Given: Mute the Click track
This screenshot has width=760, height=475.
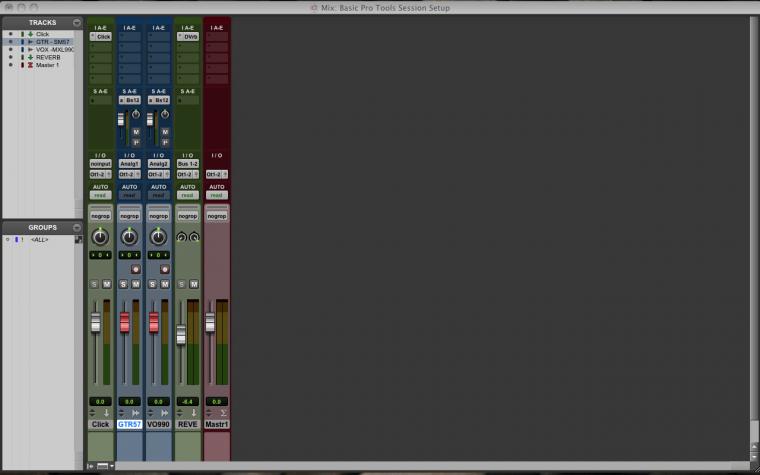Looking at the screenshot, I should pyautogui.click(x=107, y=284).
